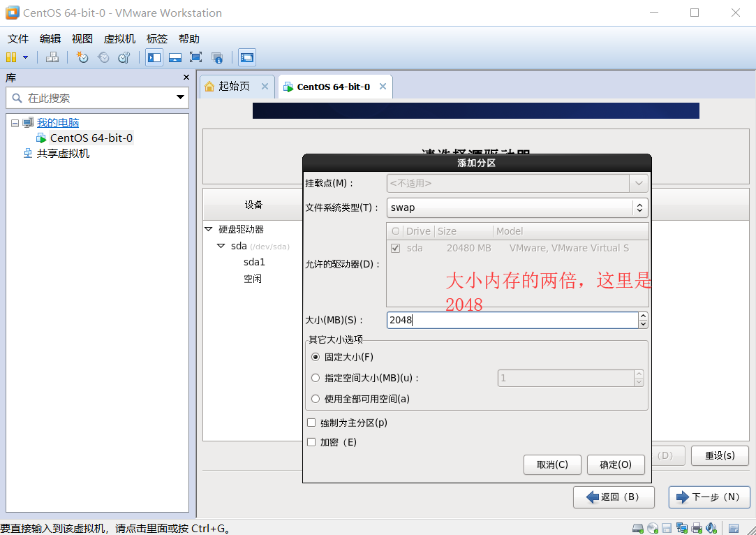Select the sda1 partition row
The image size is (756, 535).
[x=254, y=262]
